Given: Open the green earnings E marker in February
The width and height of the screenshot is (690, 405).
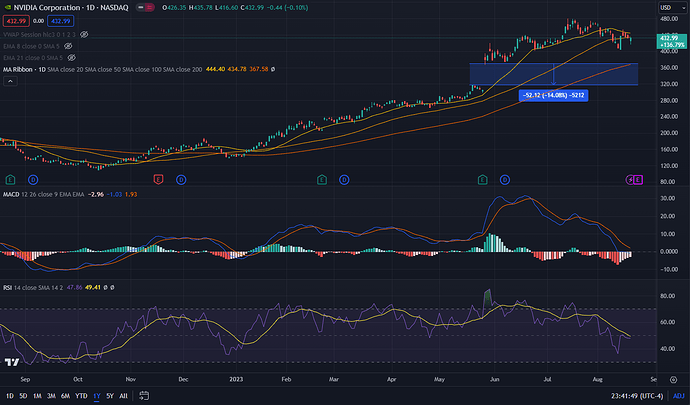Looking at the screenshot, I should [x=322, y=180].
